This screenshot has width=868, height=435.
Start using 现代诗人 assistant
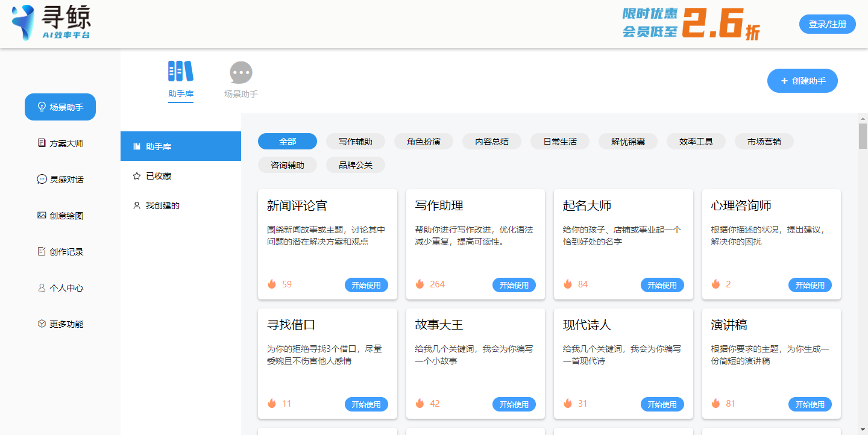pos(662,404)
